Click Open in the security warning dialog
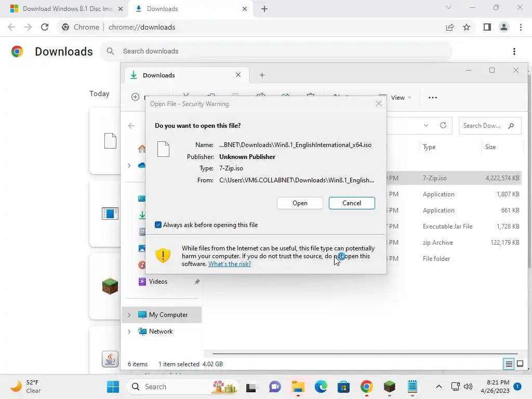532x399 pixels. 300,203
